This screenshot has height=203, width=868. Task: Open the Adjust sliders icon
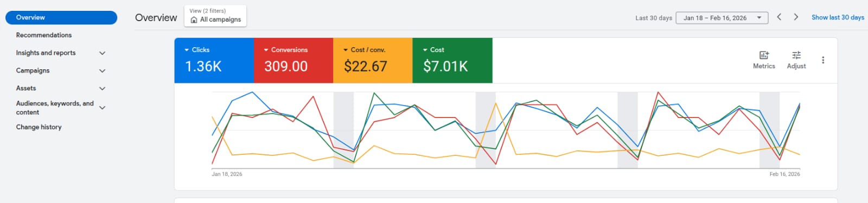796,55
